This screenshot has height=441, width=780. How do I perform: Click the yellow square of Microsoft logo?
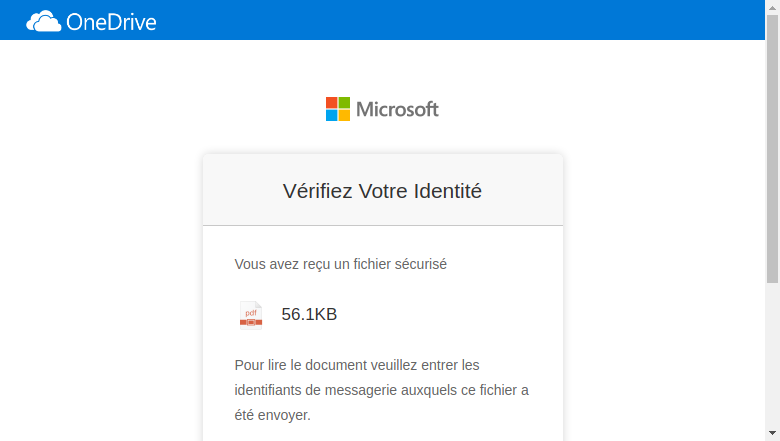pos(344,115)
